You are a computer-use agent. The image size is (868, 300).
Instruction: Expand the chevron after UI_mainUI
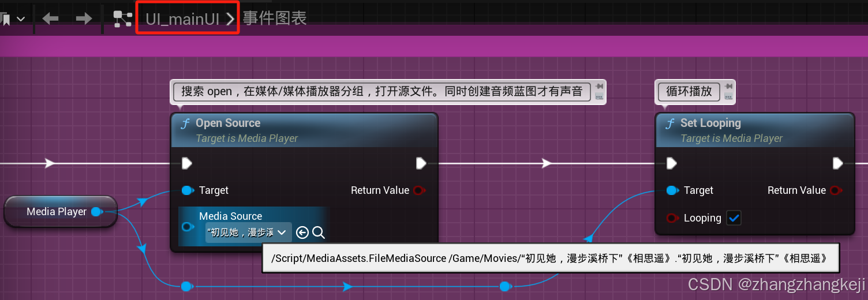[230, 19]
